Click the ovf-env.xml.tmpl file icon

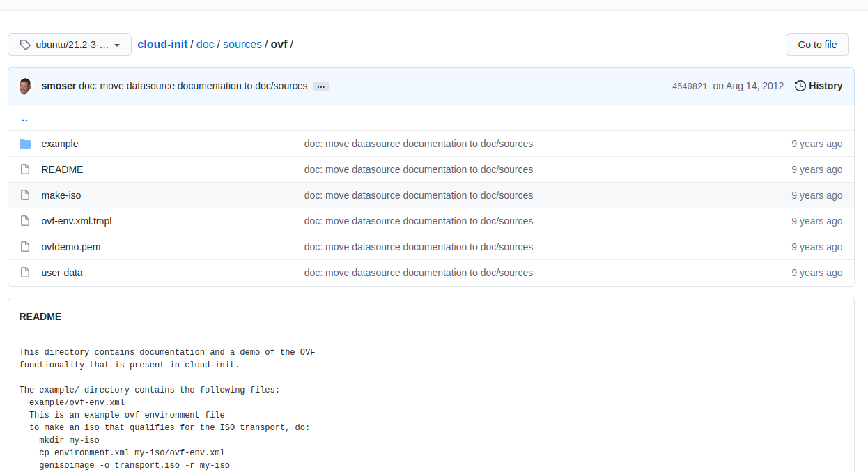[x=25, y=221]
